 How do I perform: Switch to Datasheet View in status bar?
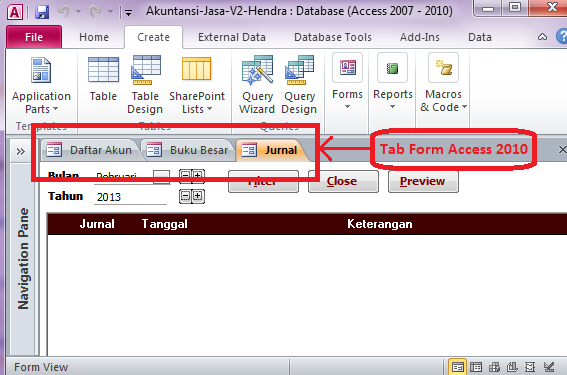point(476,367)
